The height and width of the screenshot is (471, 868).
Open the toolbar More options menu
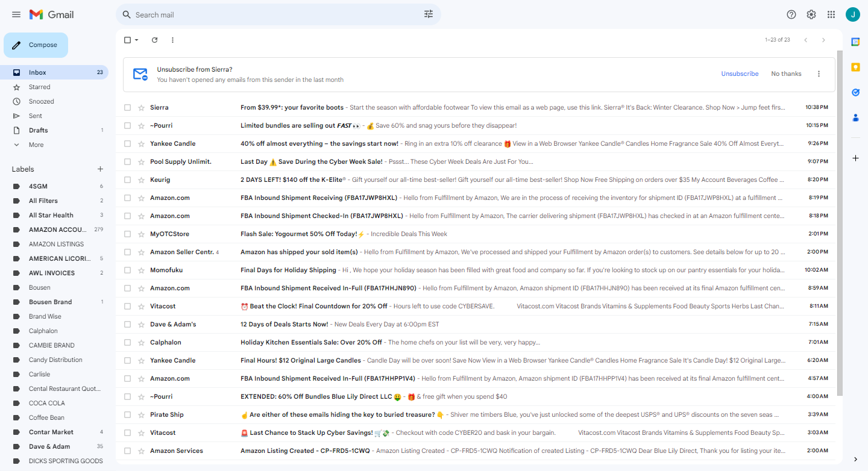pyautogui.click(x=172, y=40)
